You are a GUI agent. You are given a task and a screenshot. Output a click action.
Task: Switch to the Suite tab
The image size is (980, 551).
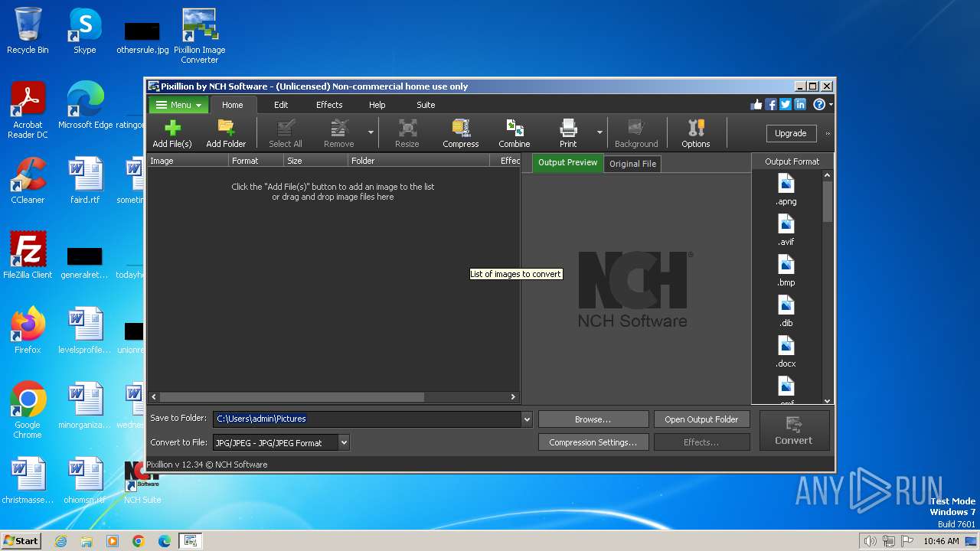click(426, 105)
